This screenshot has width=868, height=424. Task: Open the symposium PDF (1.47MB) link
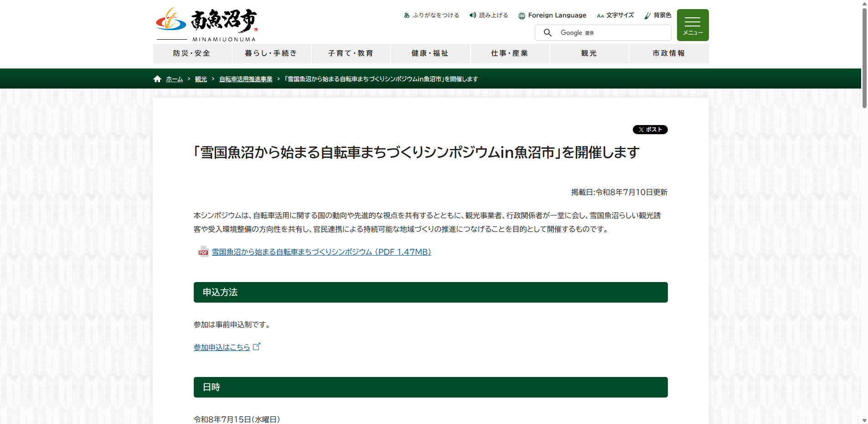click(x=321, y=252)
